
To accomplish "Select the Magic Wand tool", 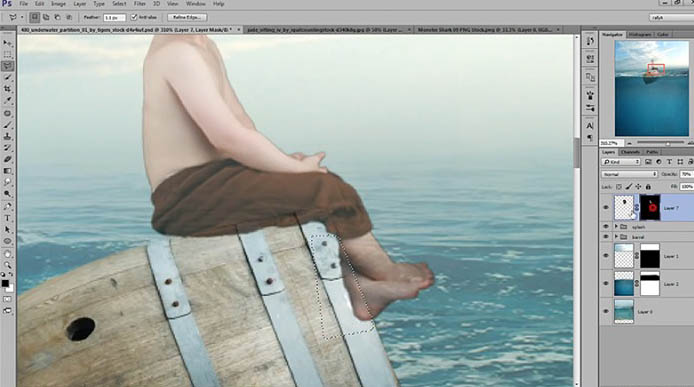I will [8, 77].
